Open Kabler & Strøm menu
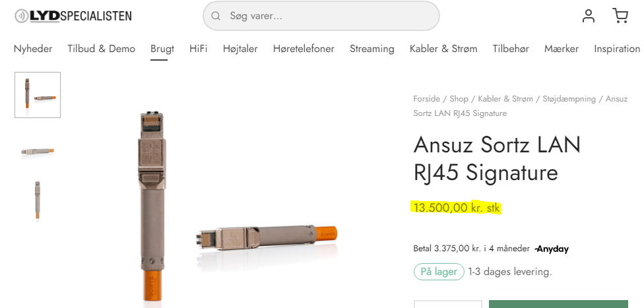The image size is (644, 308). click(x=443, y=49)
